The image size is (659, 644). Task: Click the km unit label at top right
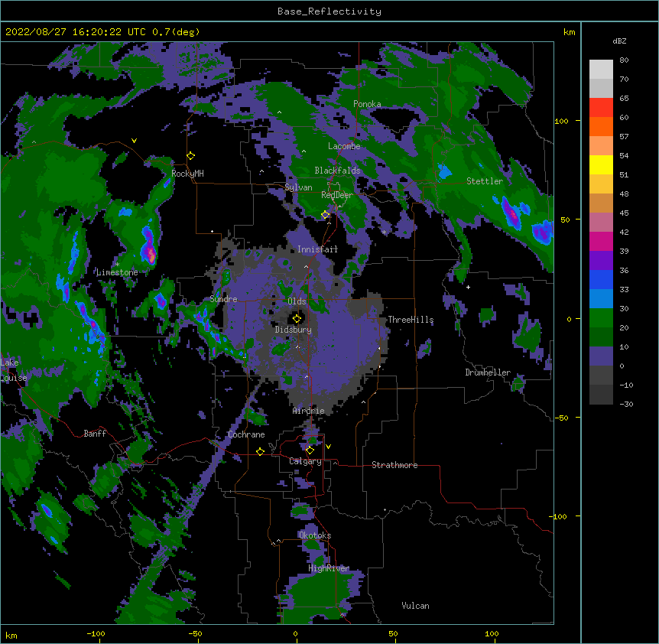(569, 32)
